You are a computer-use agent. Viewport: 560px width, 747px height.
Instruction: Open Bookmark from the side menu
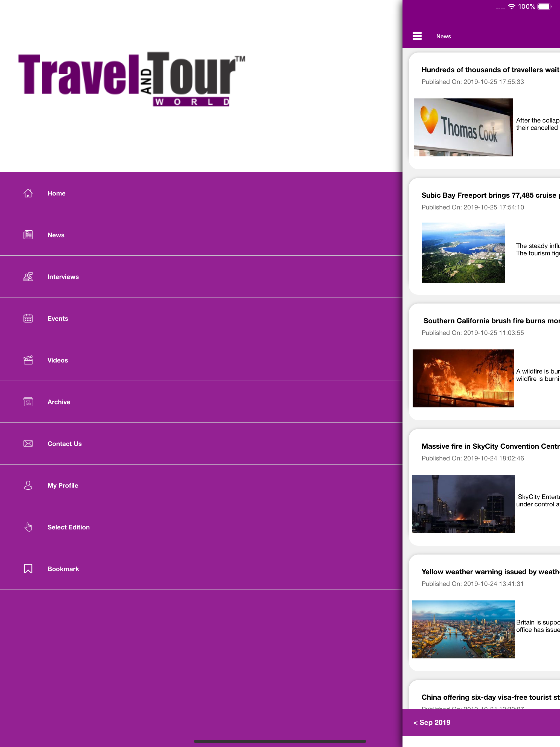tap(201, 569)
